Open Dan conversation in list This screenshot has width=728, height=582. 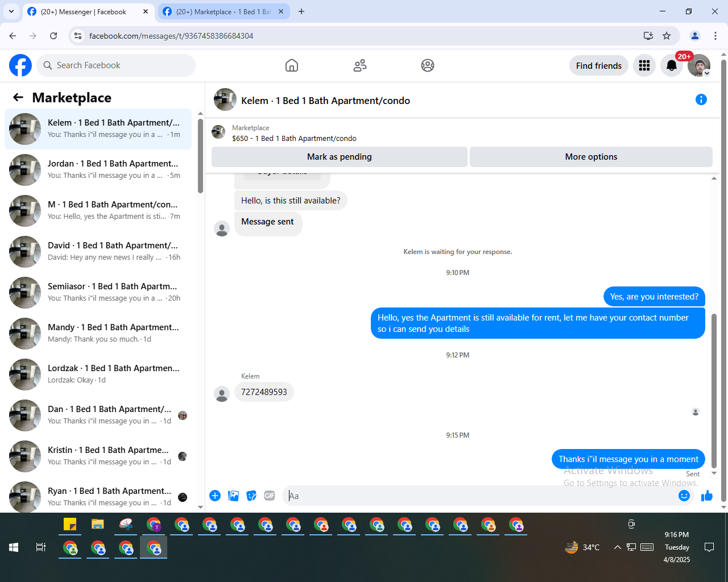point(98,415)
